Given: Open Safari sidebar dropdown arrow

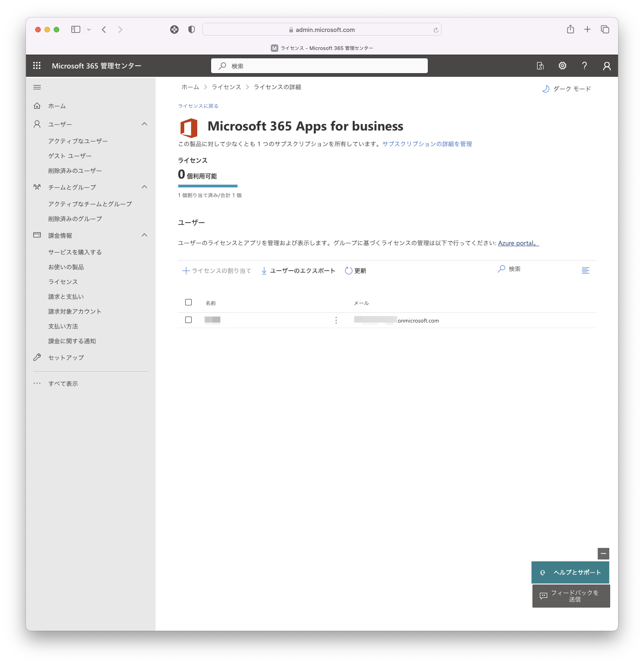Looking at the screenshot, I should click(89, 30).
